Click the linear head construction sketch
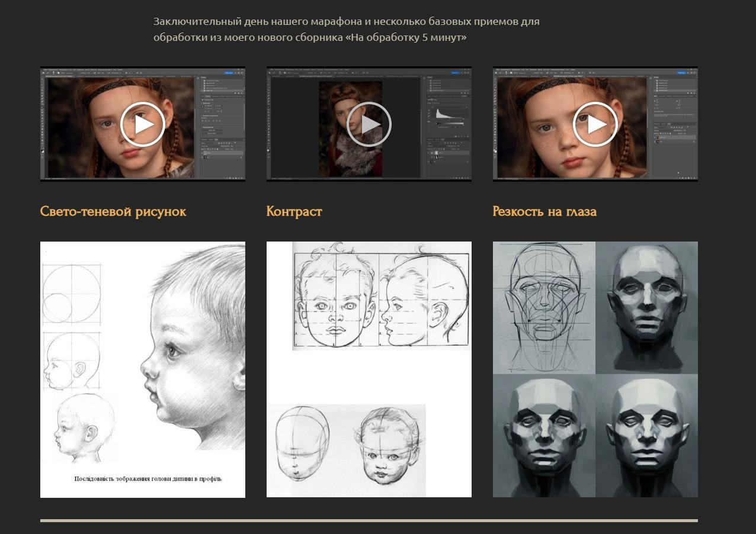Image resolution: width=756 pixels, height=534 pixels. coord(544,307)
